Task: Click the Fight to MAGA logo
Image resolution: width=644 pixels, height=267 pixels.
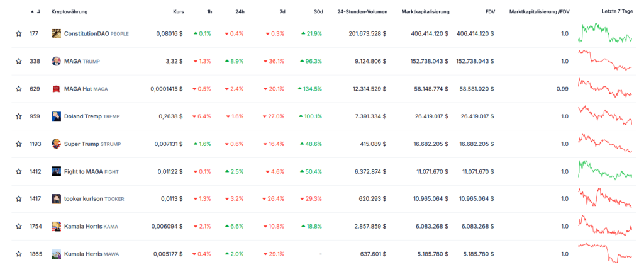Action: (56, 171)
